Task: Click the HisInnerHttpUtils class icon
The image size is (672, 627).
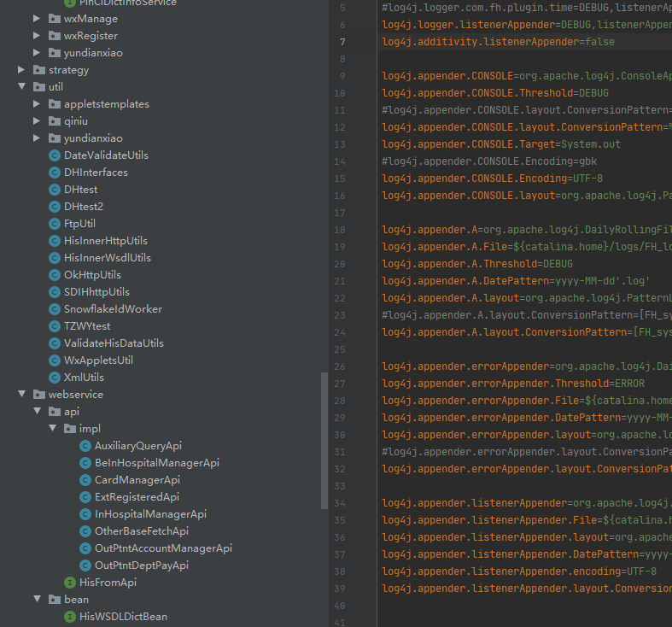Action: pyautogui.click(x=55, y=241)
